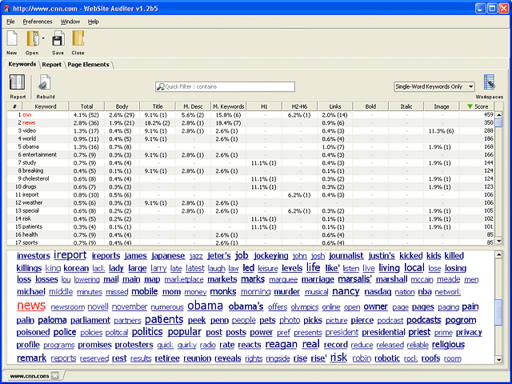Viewport: 512px width, 384px height.
Task: Click the Save floppy disk icon
Action: [x=58, y=39]
